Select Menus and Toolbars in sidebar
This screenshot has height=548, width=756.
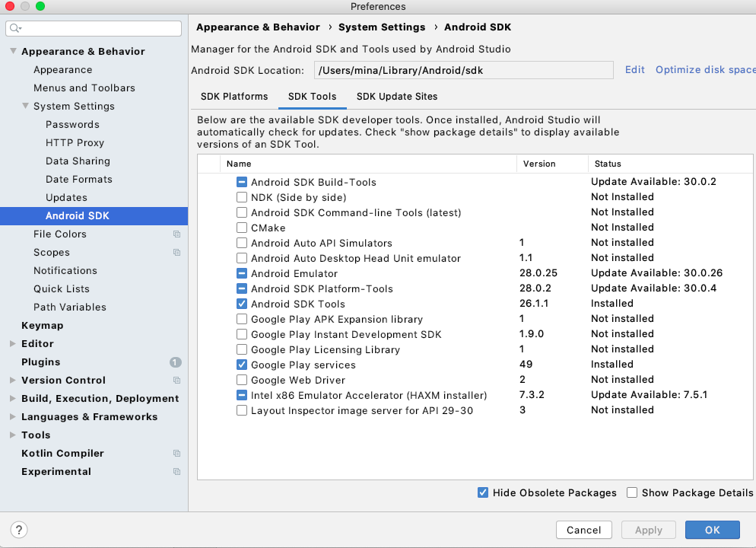84,88
